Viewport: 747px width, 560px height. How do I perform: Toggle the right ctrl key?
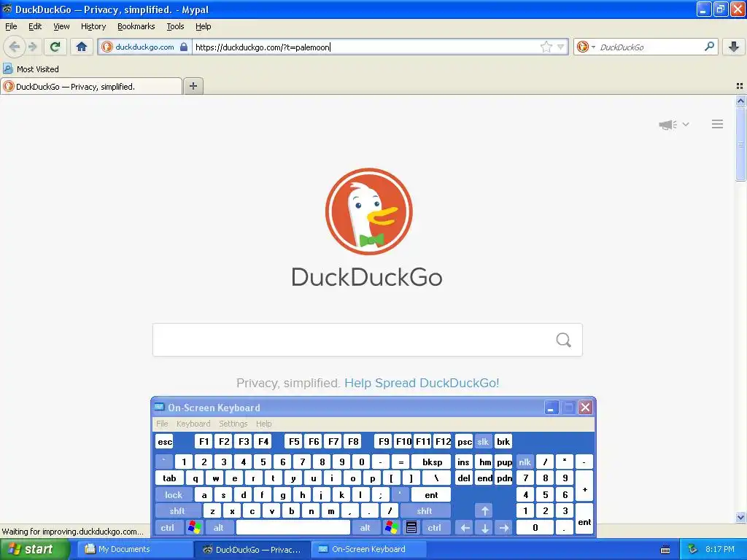coord(434,528)
